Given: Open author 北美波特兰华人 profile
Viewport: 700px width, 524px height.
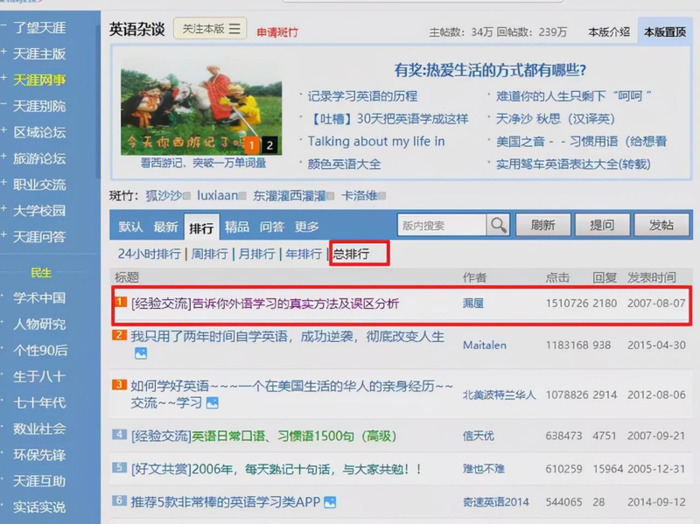Looking at the screenshot, I should (499, 395).
